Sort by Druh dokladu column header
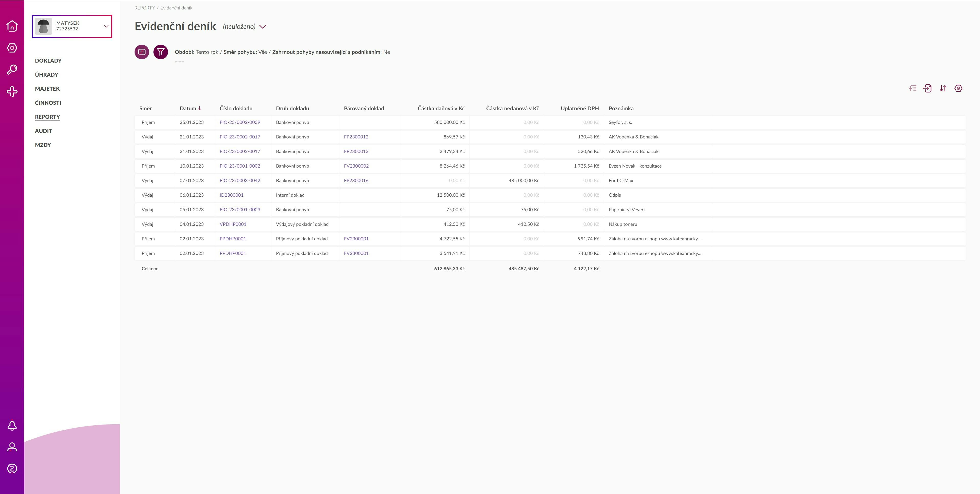The width and height of the screenshot is (980, 494). [x=293, y=109]
